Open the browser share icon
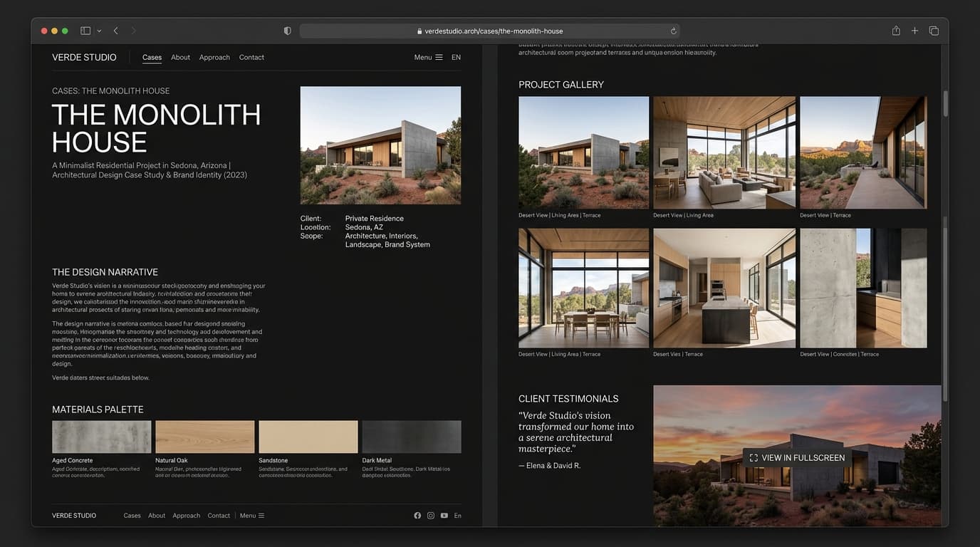This screenshot has height=547, width=980. [x=896, y=31]
